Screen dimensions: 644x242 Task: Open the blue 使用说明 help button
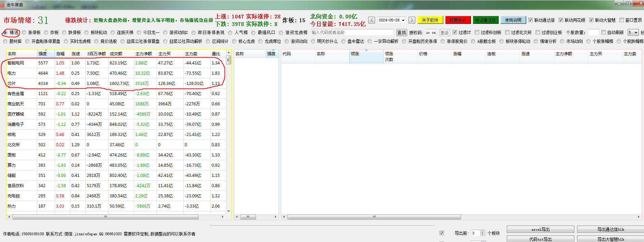pos(513,20)
